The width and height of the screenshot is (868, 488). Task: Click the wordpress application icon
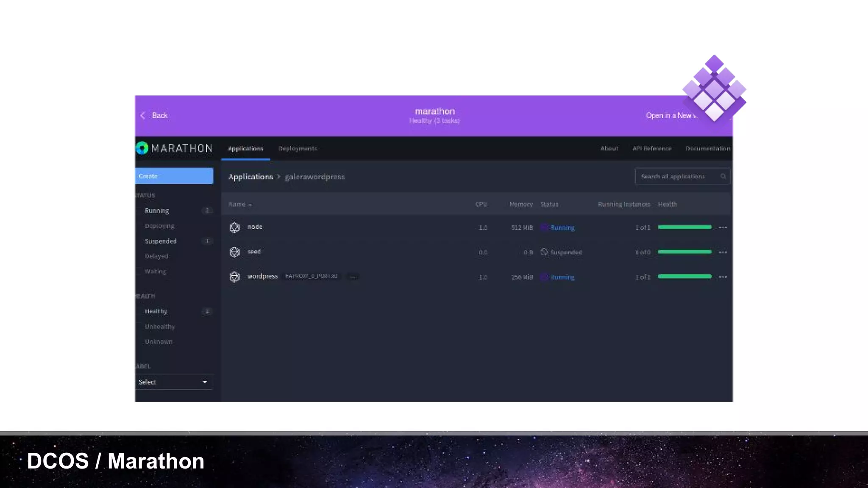(x=234, y=277)
